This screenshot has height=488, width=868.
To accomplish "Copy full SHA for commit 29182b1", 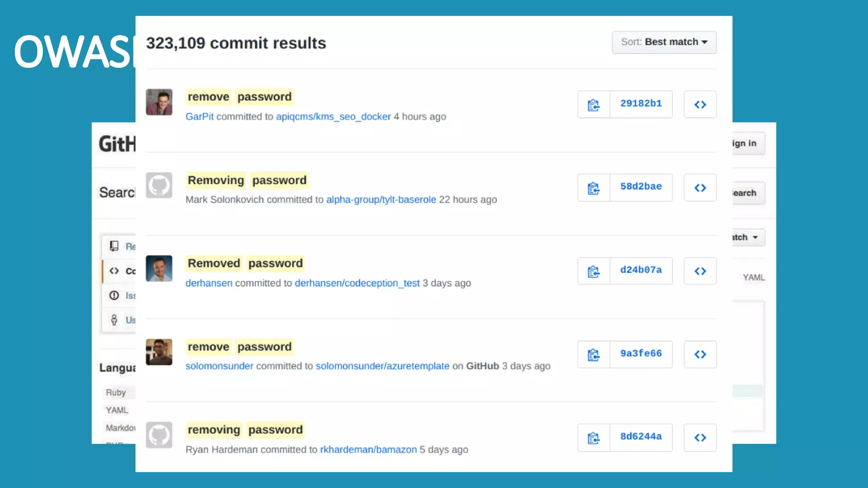I will coord(593,104).
